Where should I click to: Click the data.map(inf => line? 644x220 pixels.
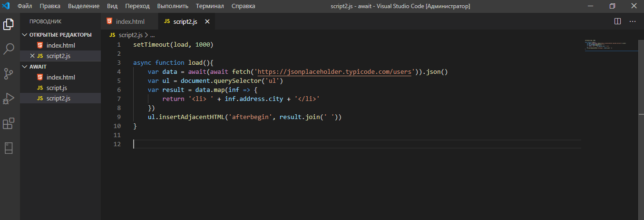[202, 90]
